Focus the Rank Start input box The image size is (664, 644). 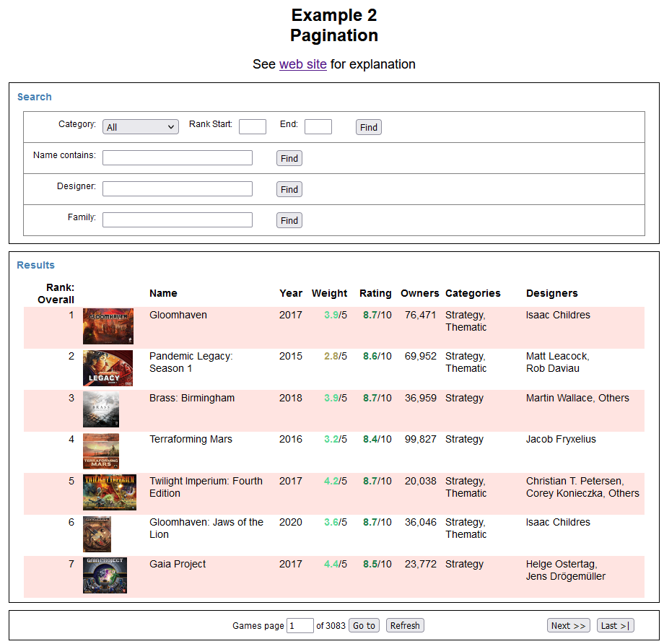(x=252, y=127)
